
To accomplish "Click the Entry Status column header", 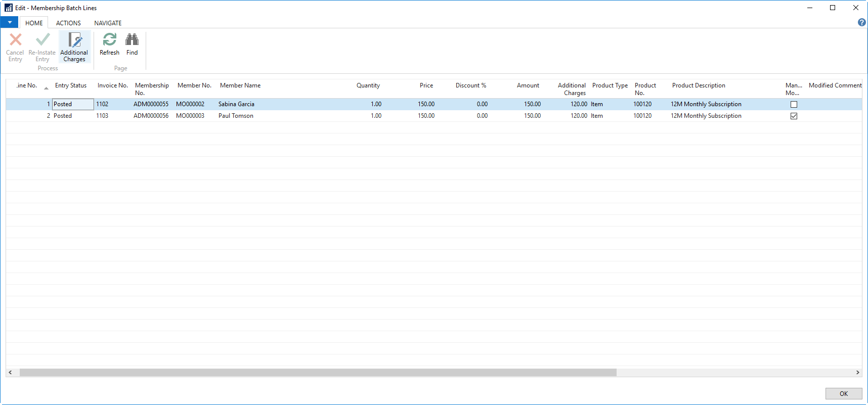I will (x=71, y=85).
